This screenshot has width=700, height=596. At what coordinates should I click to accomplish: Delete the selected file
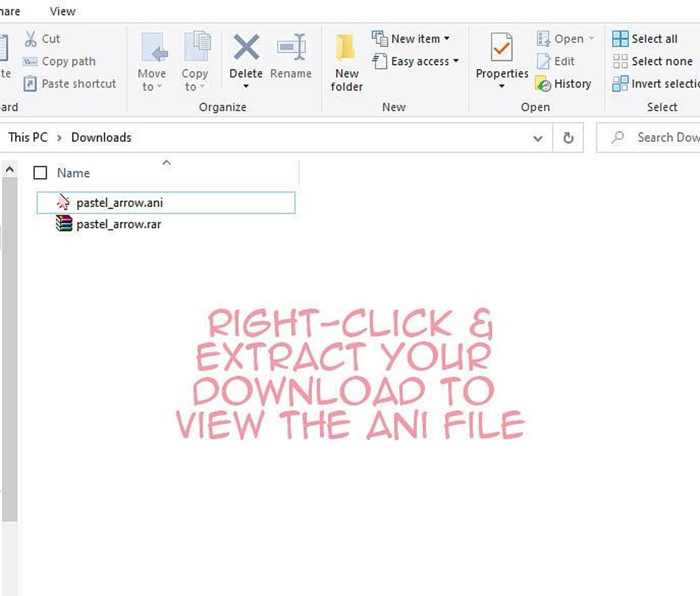245,58
